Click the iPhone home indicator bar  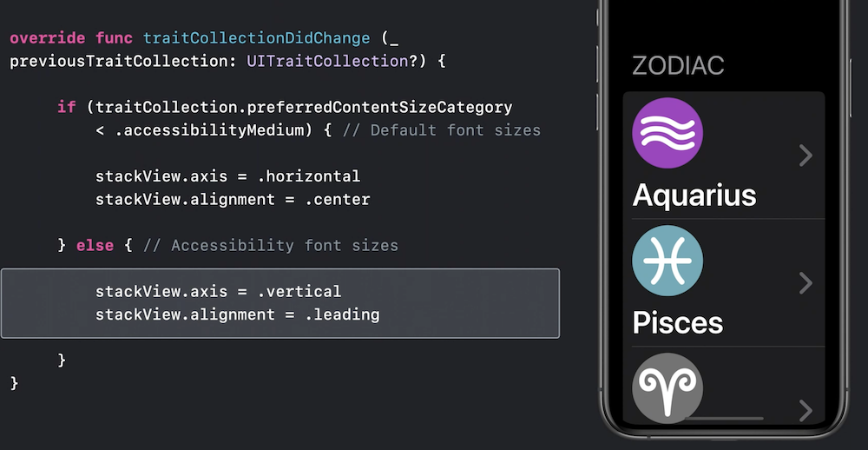click(724, 419)
